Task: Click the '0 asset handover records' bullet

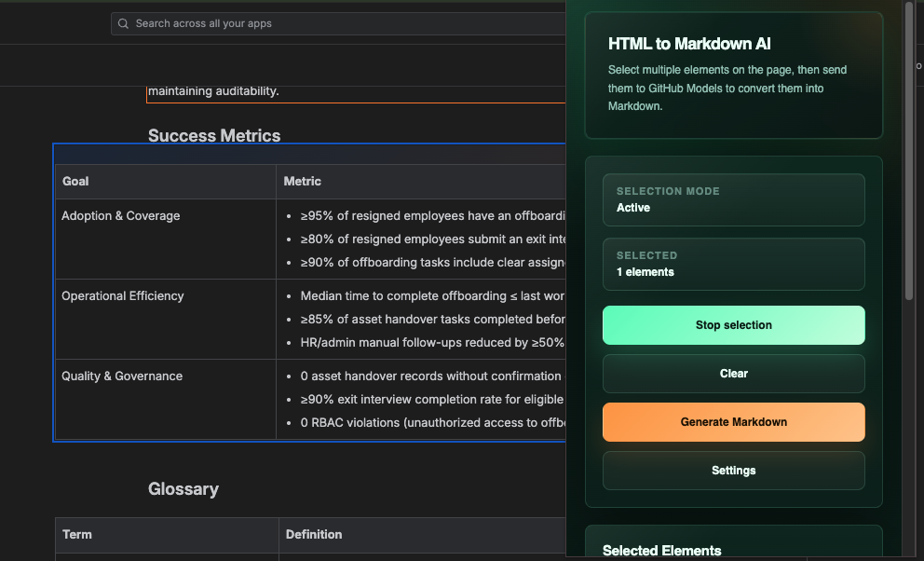Action: point(432,376)
